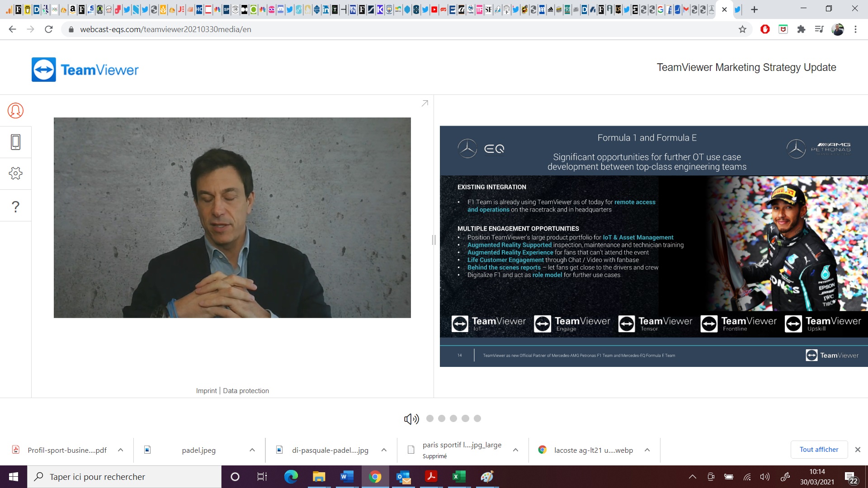
Task: Open the Imprint link
Action: tap(206, 391)
